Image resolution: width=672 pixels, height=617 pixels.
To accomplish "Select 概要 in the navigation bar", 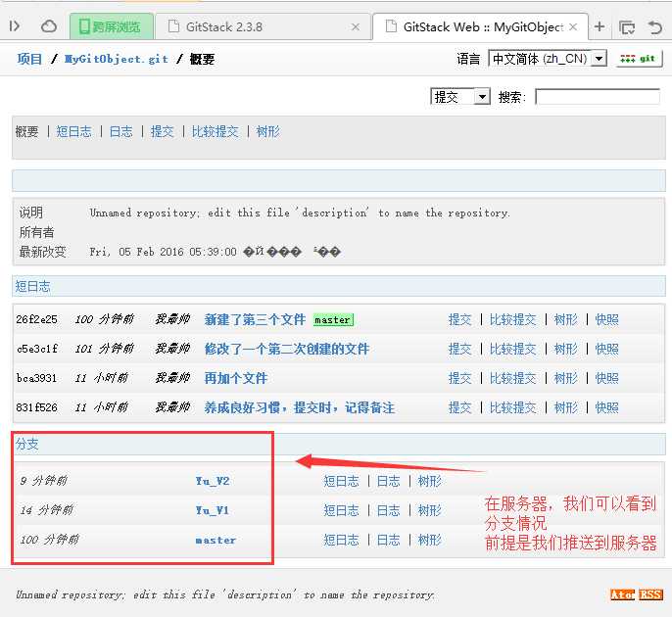I will (x=27, y=131).
